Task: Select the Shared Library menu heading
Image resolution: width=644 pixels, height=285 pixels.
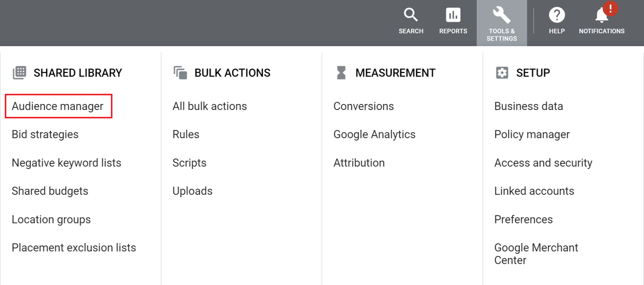Action: pos(78,73)
